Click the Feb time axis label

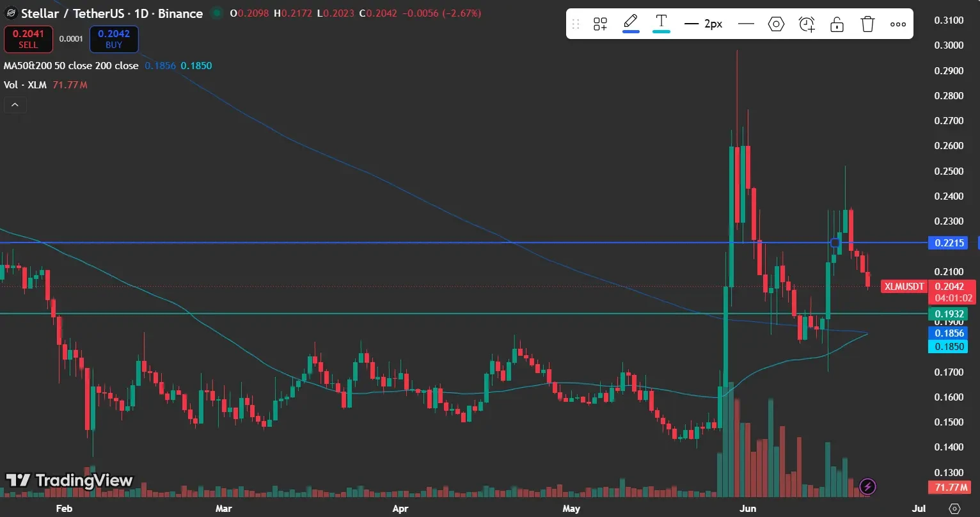tap(64, 509)
